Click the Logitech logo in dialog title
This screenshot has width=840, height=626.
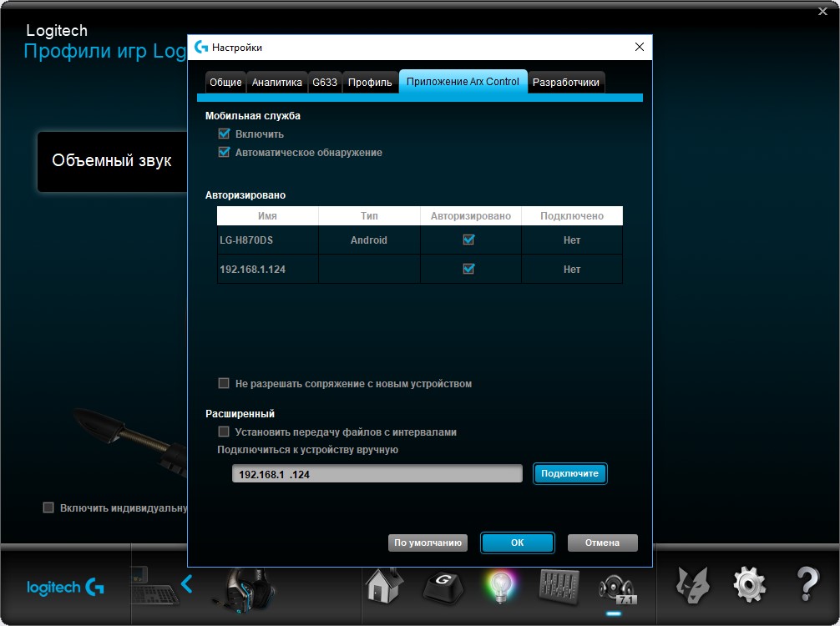pyautogui.click(x=201, y=47)
